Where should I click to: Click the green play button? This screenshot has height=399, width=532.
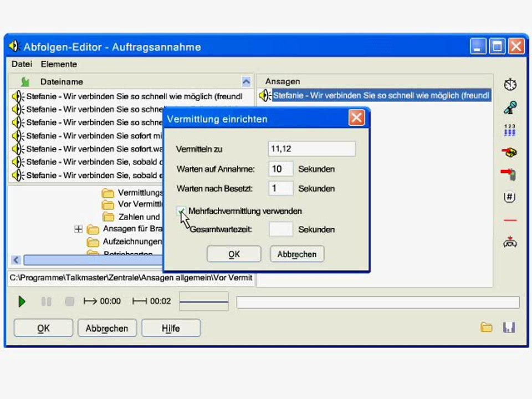pyautogui.click(x=22, y=301)
